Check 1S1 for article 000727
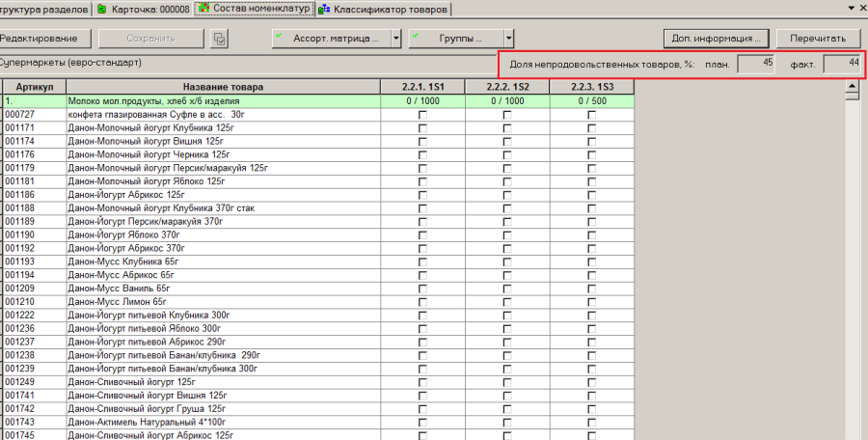This screenshot has height=440, width=868. pos(423,115)
